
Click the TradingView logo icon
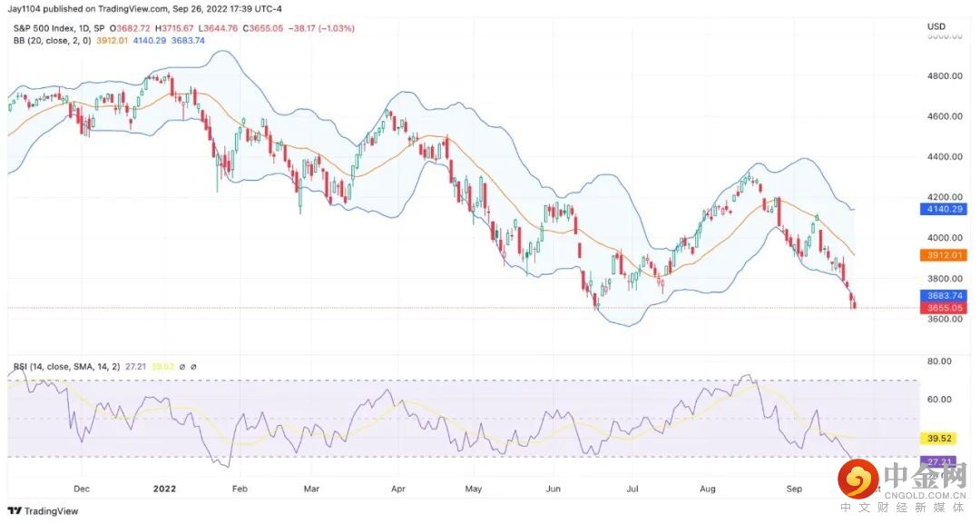(15, 511)
